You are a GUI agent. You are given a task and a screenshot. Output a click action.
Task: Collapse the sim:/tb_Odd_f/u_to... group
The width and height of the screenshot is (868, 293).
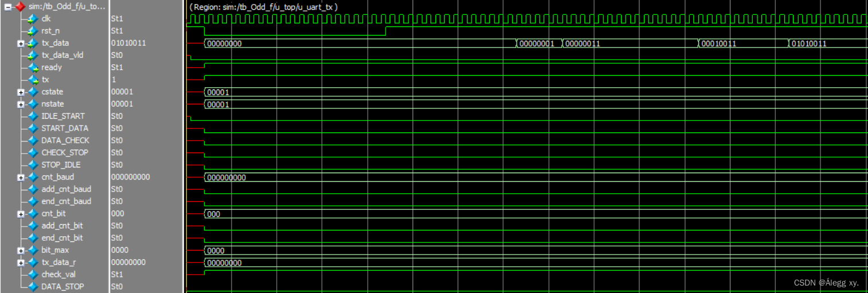pos(8,7)
